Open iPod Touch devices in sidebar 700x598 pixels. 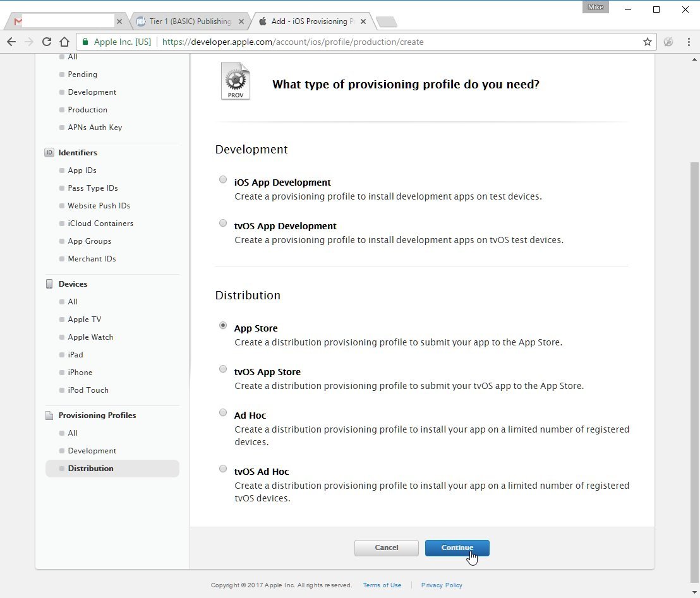pos(88,390)
